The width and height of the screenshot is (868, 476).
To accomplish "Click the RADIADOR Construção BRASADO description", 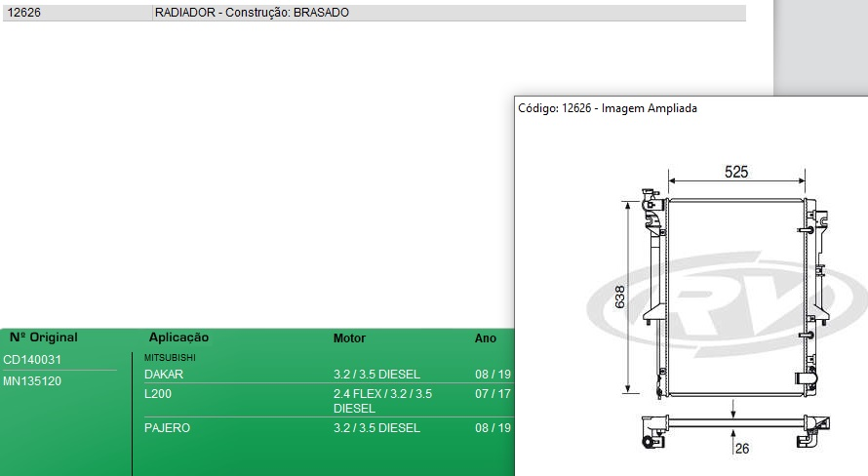I will (252, 13).
